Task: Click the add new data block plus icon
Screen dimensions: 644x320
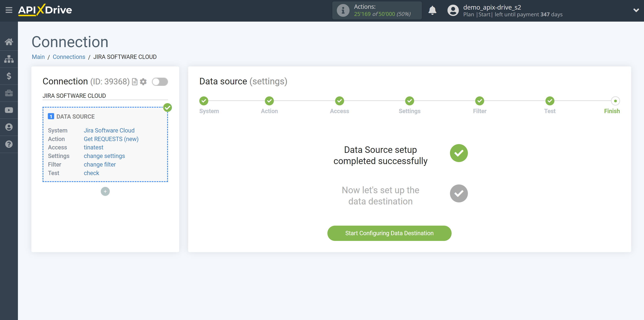Action: (x=105, y=191)
